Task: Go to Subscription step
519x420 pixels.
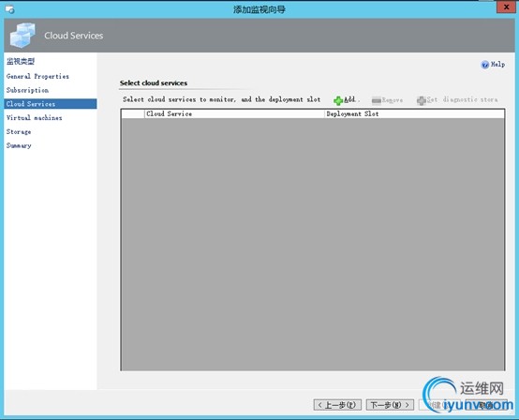Action: [x=27, y=90]
